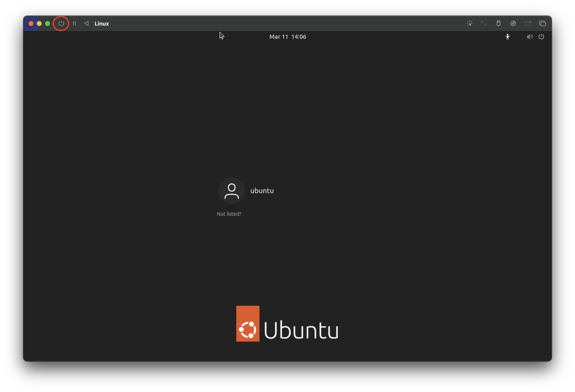Pause the Linux virtual machine
This screenshot has height=392, width=575.
tap(74, 24)
